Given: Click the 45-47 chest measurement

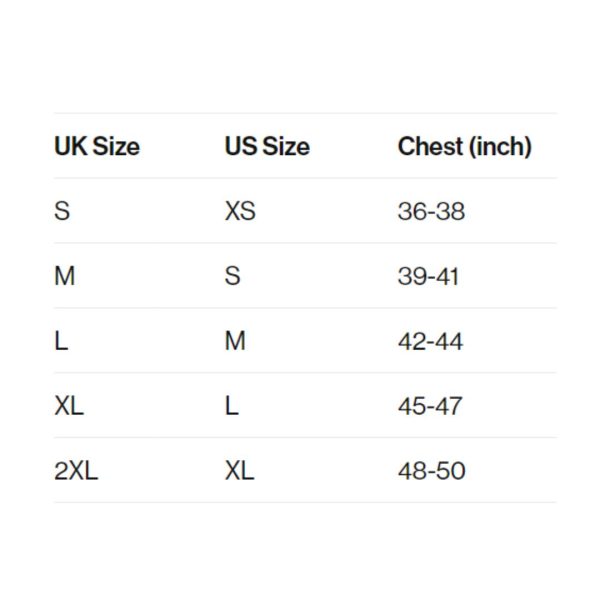Looking at the screenshot, I should [430, 406].
